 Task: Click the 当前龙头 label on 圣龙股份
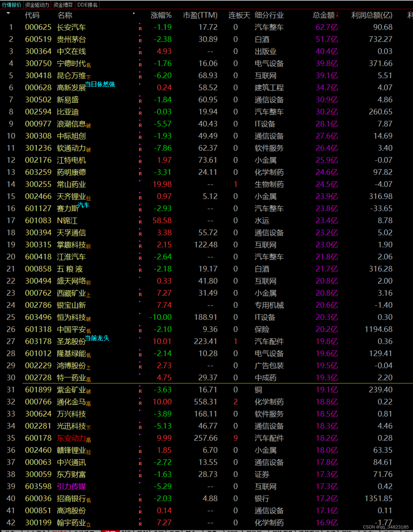pyautogui.click(x=97, y=338)
